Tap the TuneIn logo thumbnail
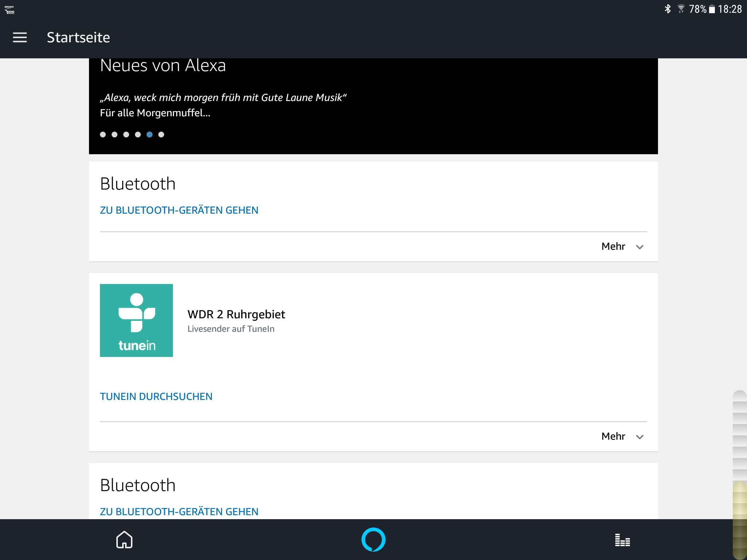The image size is (747, 560). [136, 320]
